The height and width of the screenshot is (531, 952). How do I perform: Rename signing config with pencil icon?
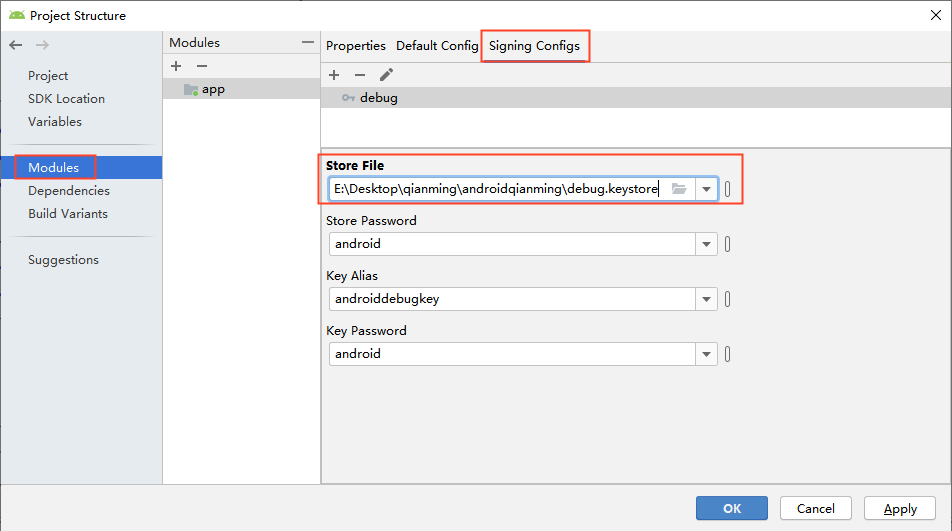click(386, 75)
